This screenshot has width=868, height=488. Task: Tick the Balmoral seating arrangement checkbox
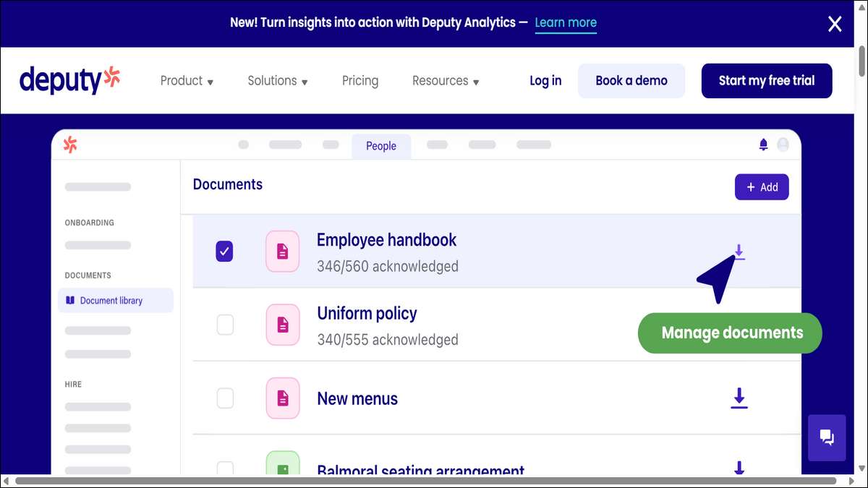(x=225, y=468)
